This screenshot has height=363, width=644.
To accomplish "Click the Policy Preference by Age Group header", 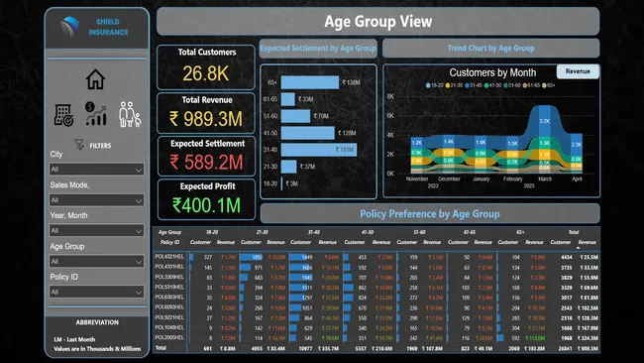I will (x=430, y=214).
